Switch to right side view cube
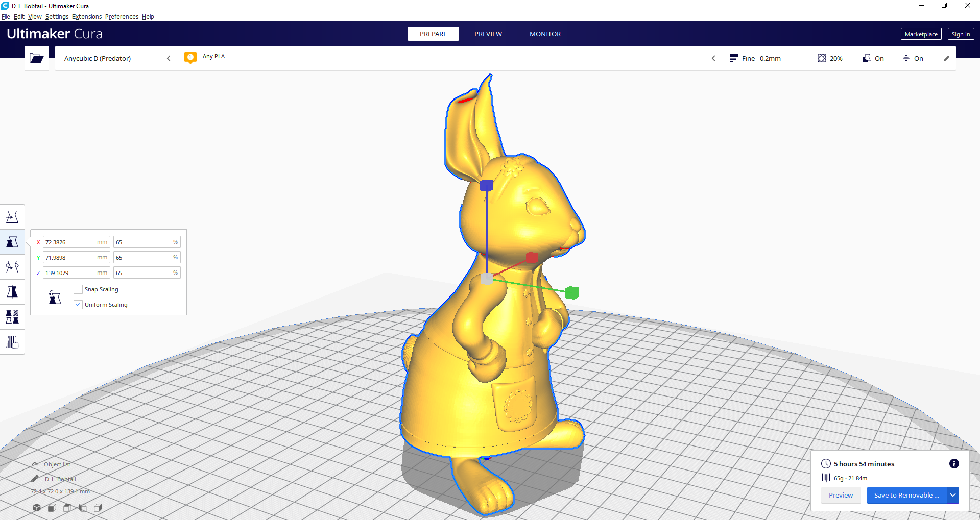Viewport: 980px width, 520px height. tap(98, 507)
